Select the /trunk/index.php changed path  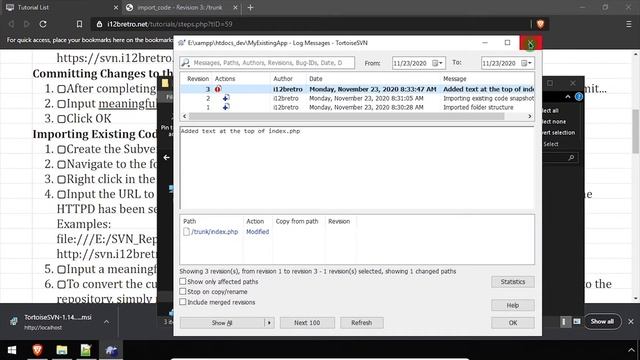pos(214,232)
